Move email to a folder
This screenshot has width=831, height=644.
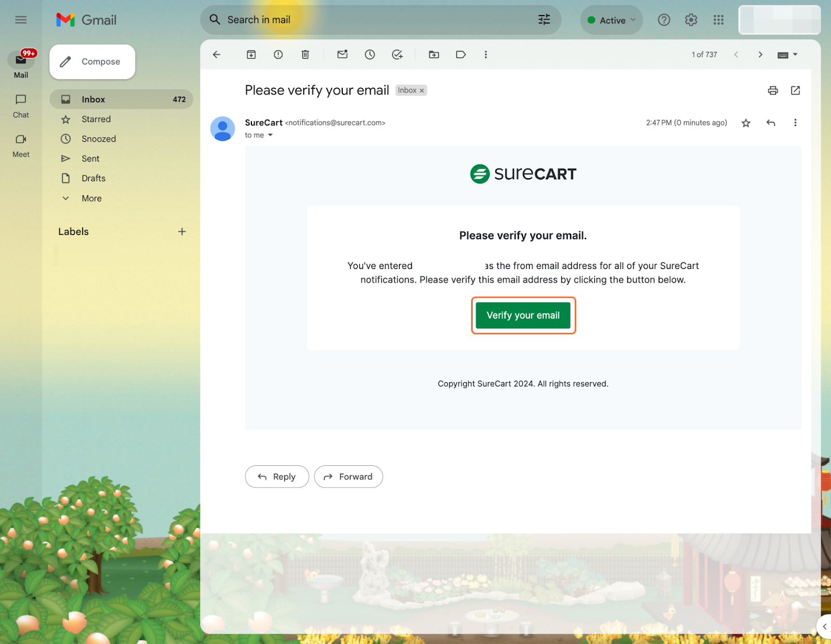(434, 55)
